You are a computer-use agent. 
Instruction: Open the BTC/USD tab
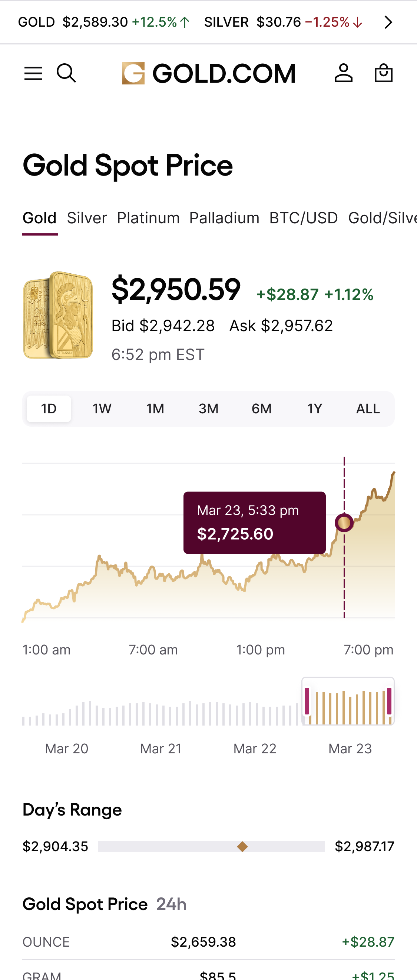[304, 219]
